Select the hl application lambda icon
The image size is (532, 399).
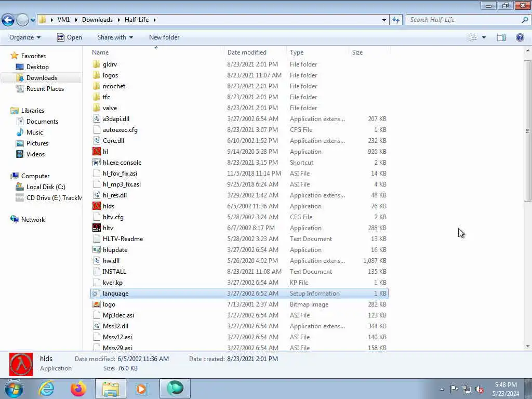[x=97, y=151]
